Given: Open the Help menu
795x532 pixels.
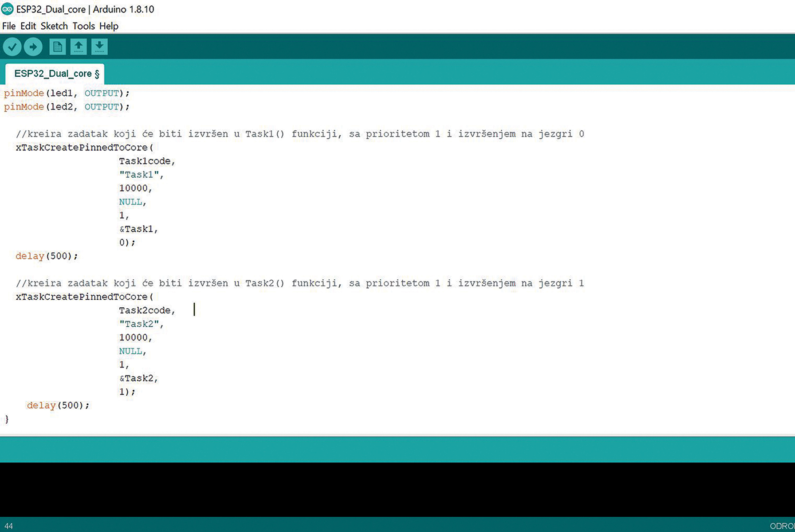Looking at the screenshot, I should (109, 26).
